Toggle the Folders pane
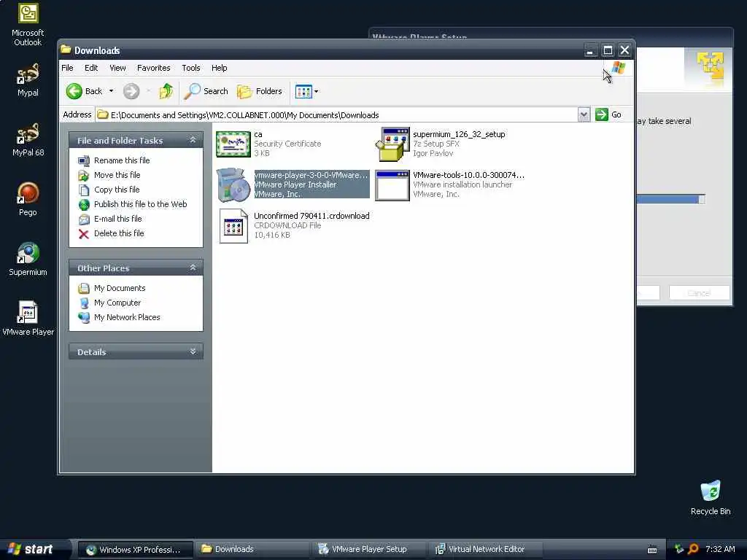This screenshot has height=560, width=747. [260, 91]
